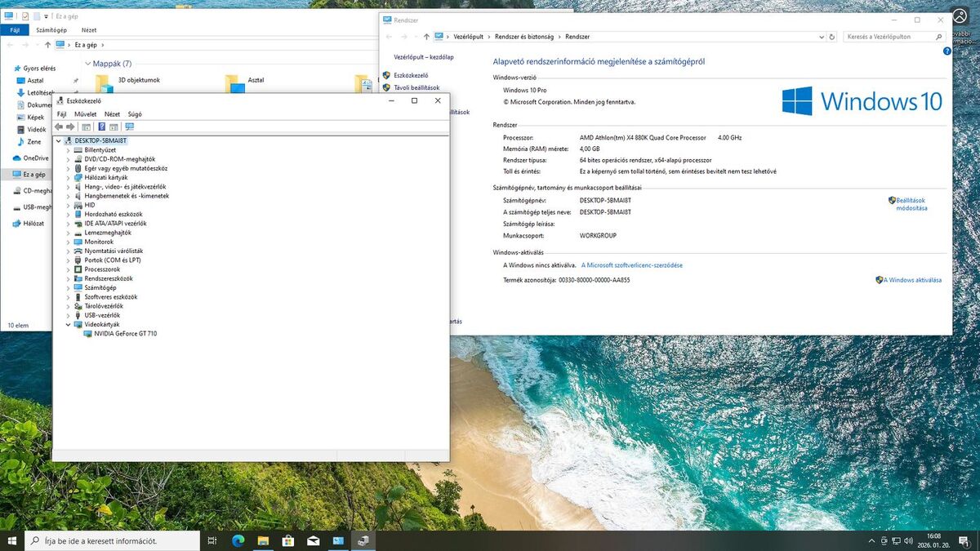Screen dimensions: 980x551
Task: Click Refresh button beside Rendszer address bar
Action: [x=832, y=37]
